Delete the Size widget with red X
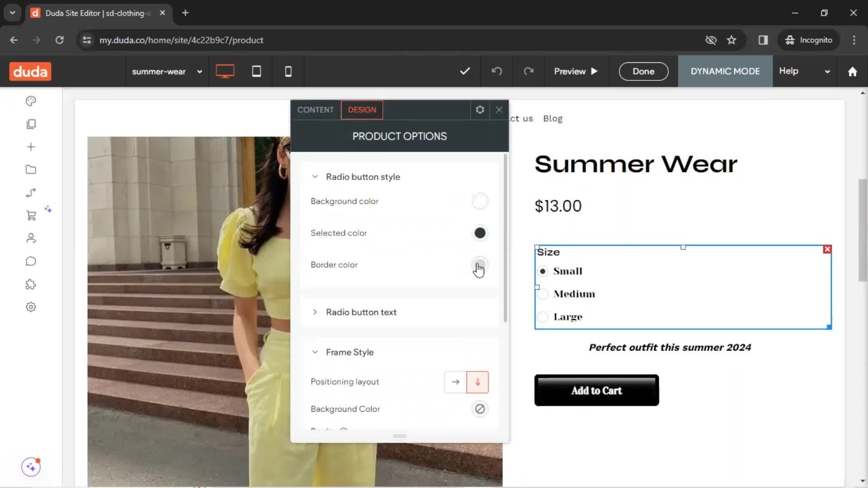The height and width of the screenshot is (488, 868). [x=827, y=249]
